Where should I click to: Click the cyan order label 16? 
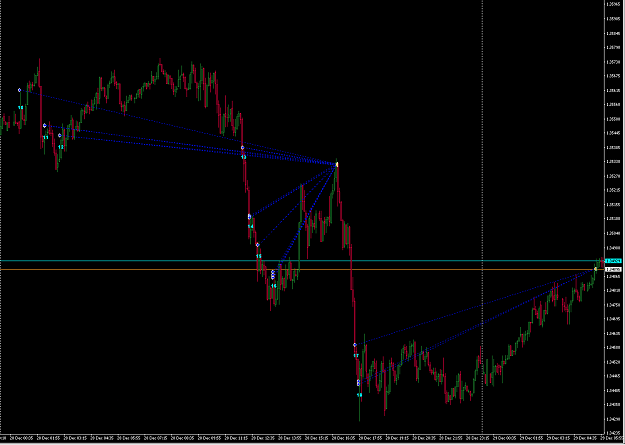pos(274,286)
